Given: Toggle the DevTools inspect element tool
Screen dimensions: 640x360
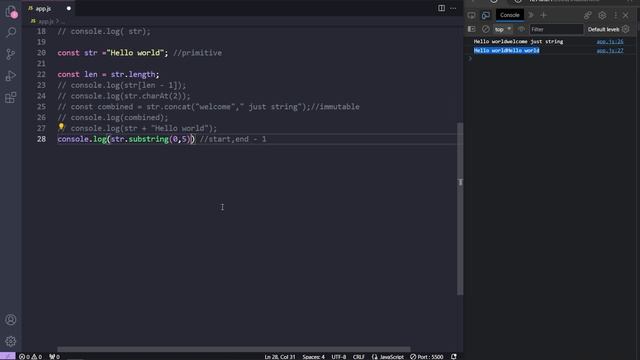Looking at the screenshot, I should tap(471, 15).
